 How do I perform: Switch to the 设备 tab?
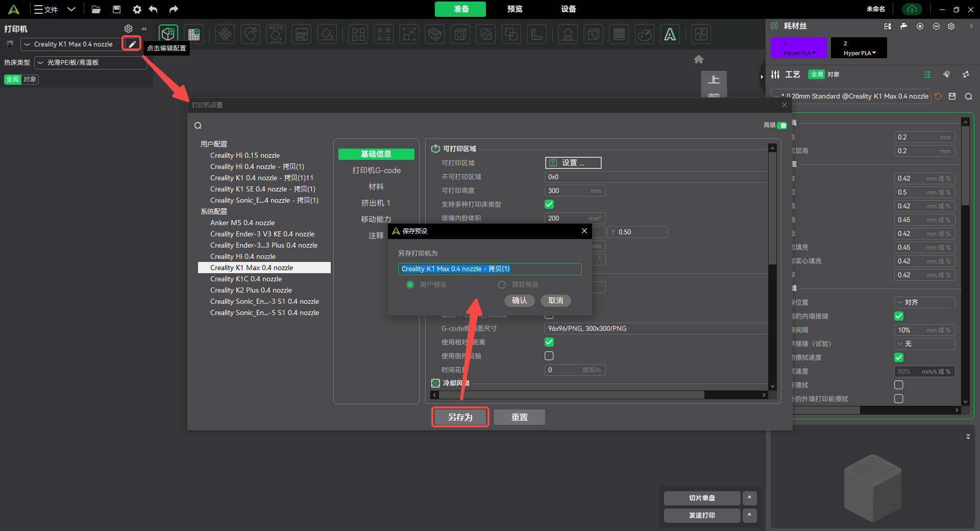[x=568, y=9]
